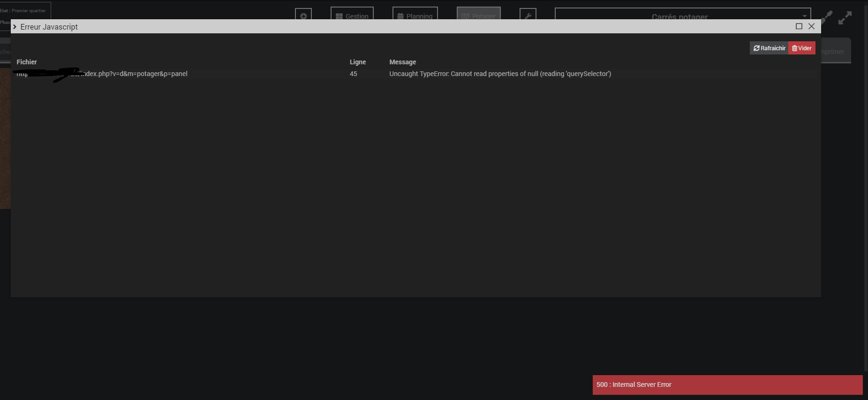Viewport: 868px width, 400px height.
Task: Toggle fullscreen with the expand arrows icon
Action: tap(845, 18)
